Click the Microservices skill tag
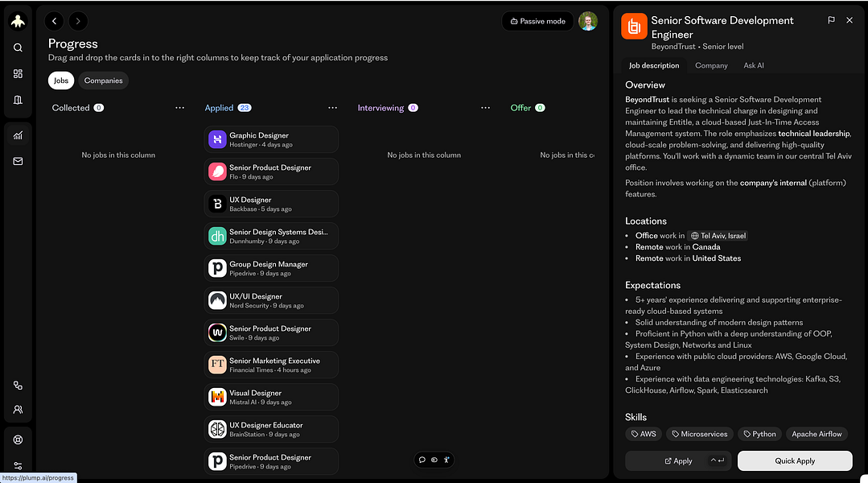Image resolution: width=868 pixels, height=483 pixels. [x=700, y=434]
